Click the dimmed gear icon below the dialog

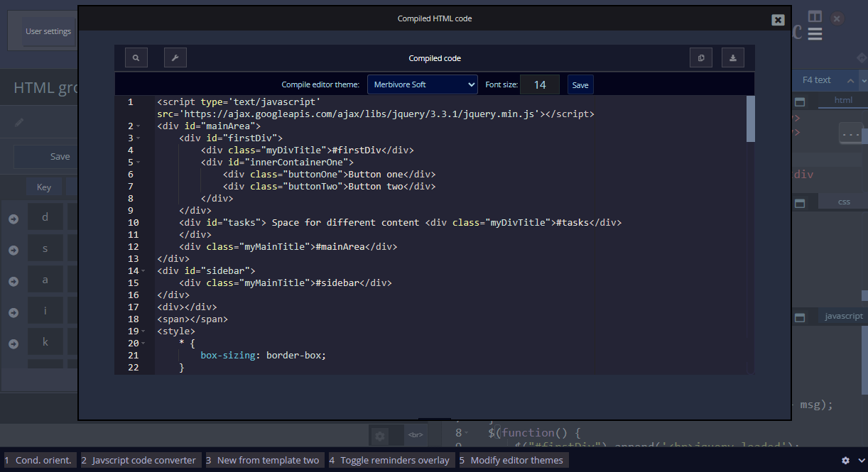pos(380,436)
